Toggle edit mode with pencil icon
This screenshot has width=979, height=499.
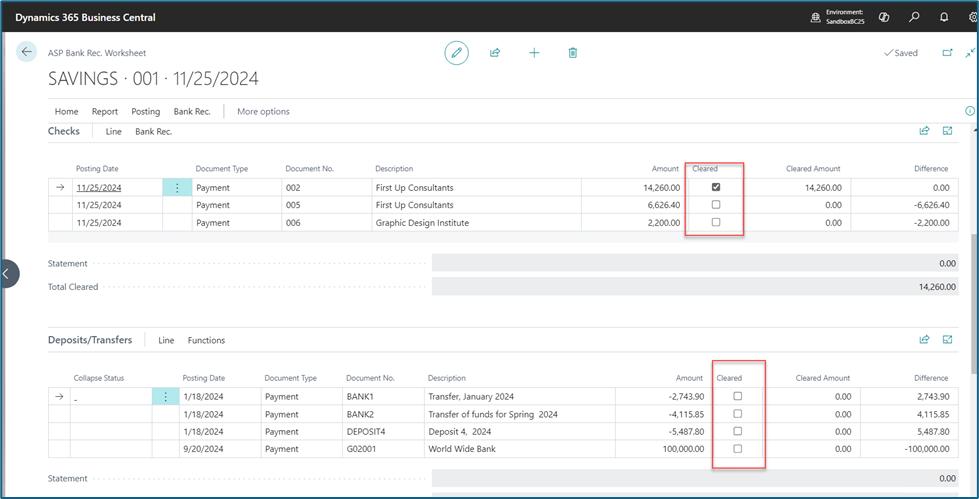(456, 53)
